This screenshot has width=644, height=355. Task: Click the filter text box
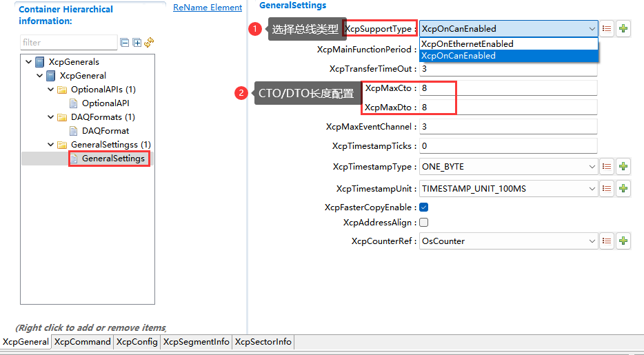(69, 43)
